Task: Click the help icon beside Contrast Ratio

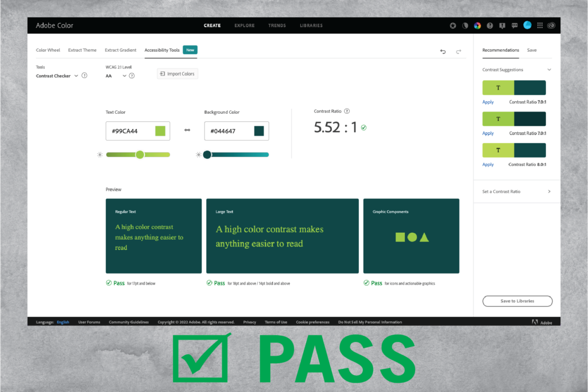Action: click(347, 111)
